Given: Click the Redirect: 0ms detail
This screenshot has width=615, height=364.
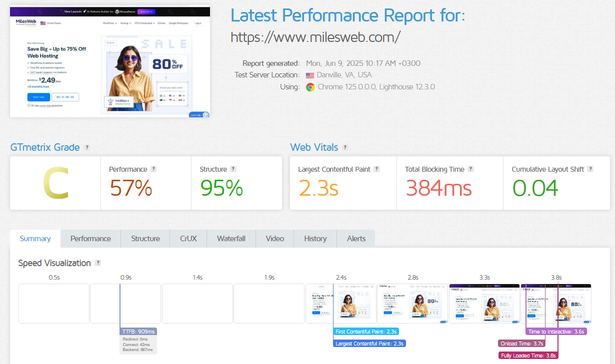Looking at the screenshot, I should tap(136, 339).
